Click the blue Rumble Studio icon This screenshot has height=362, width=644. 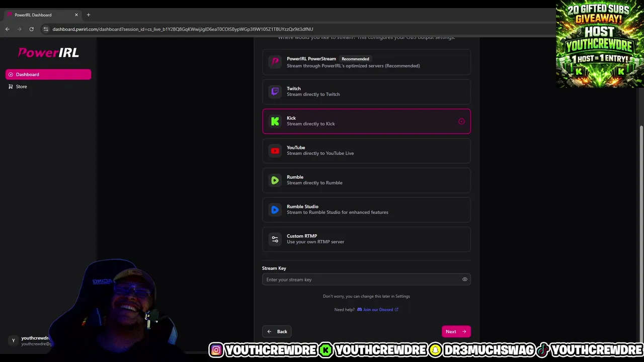pos(275,210)
